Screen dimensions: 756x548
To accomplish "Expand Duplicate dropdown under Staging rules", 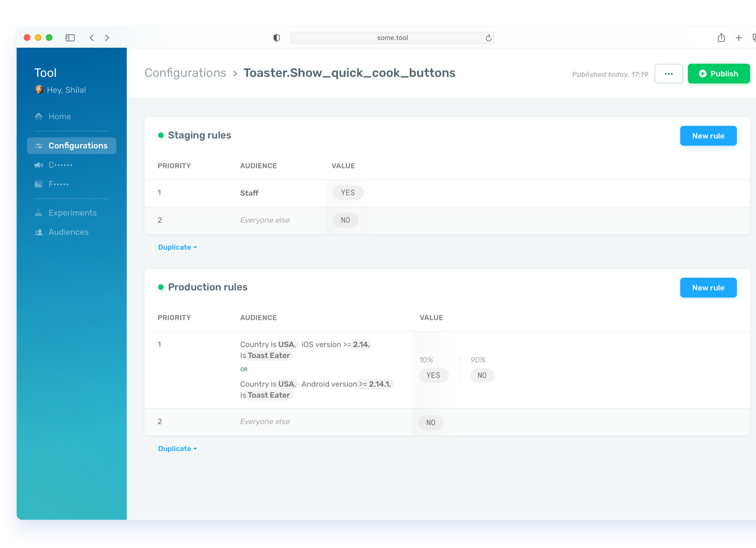I will [x=177, y=247].
